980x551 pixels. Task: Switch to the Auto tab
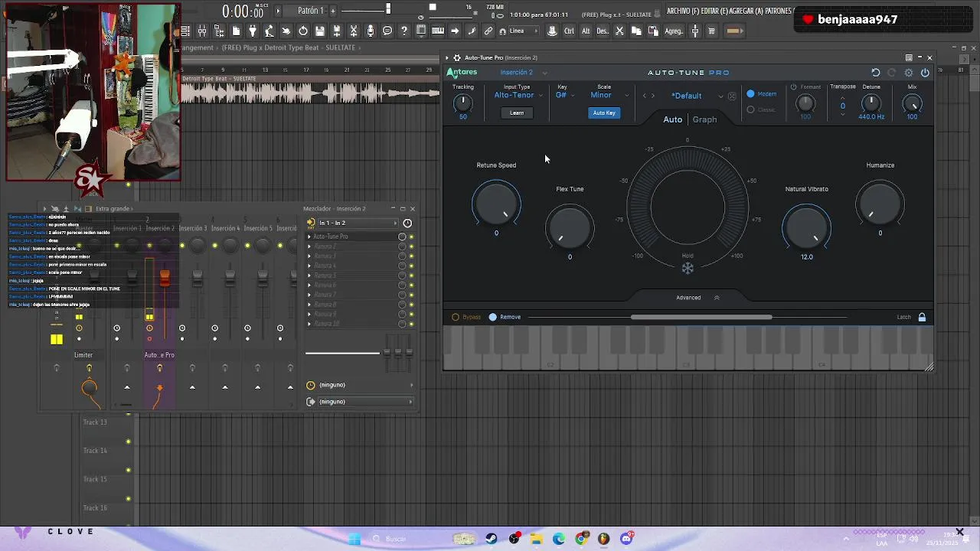click(x=672, y=119)
